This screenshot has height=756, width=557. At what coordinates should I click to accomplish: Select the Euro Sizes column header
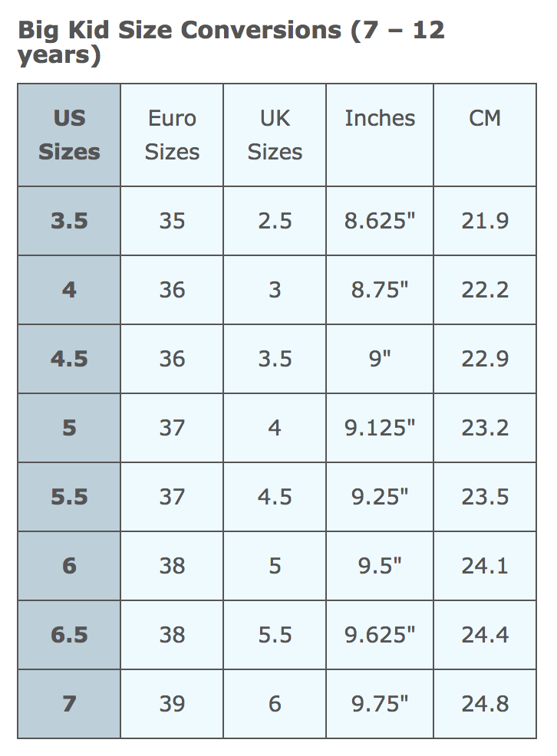point(172,135)
